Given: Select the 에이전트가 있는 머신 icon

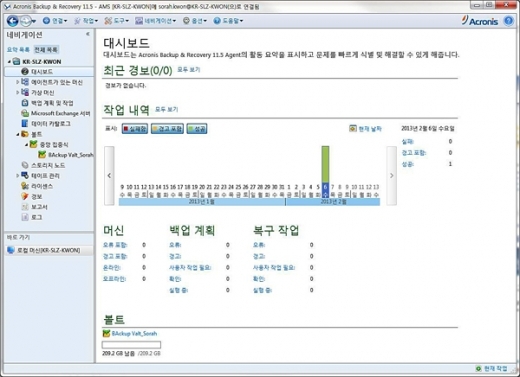Looking at the screenshot, I should [25, 82].
